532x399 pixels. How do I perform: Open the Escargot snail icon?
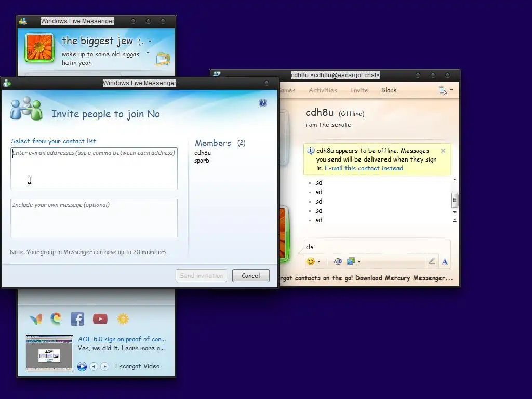pyautogui.click(x=56, y=318)
